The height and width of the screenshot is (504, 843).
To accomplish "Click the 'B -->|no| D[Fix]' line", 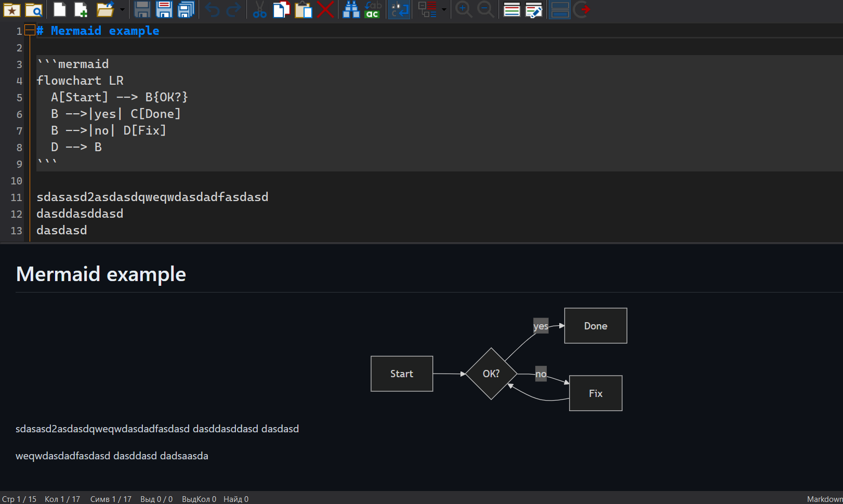I will point(109,131).
